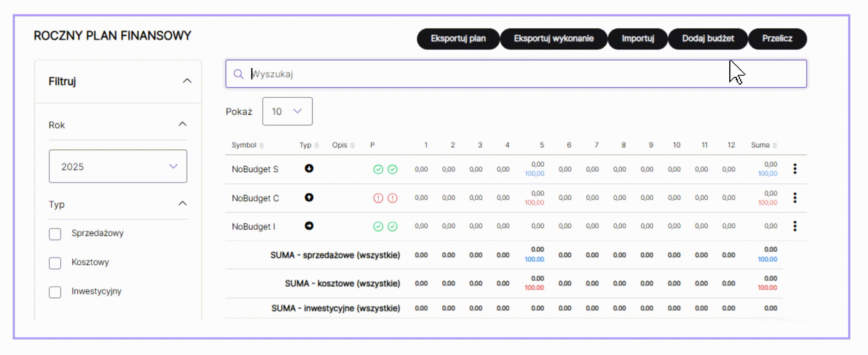Click month 5 value in NoBudget C row
The height and width of the screenshot is (355, 868).
tap(535, 198)
